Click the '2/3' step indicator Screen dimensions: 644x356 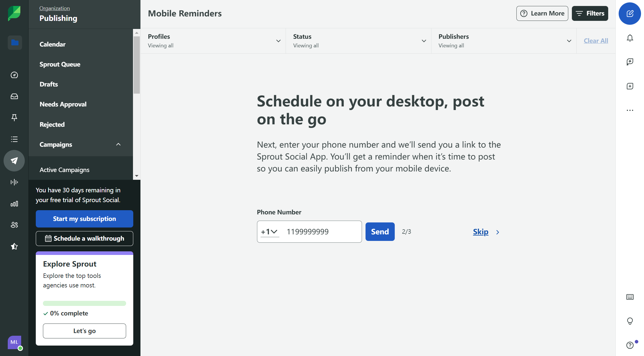(406, 232)
